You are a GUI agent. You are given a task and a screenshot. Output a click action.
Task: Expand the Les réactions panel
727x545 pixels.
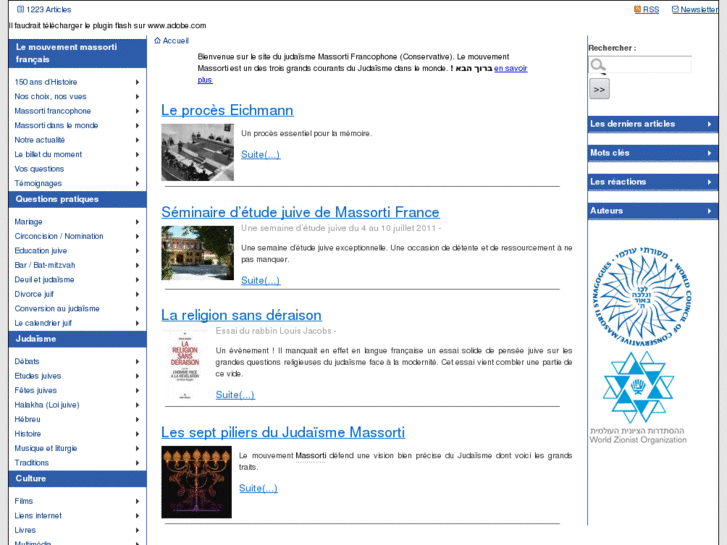click(x=652, y=182)
